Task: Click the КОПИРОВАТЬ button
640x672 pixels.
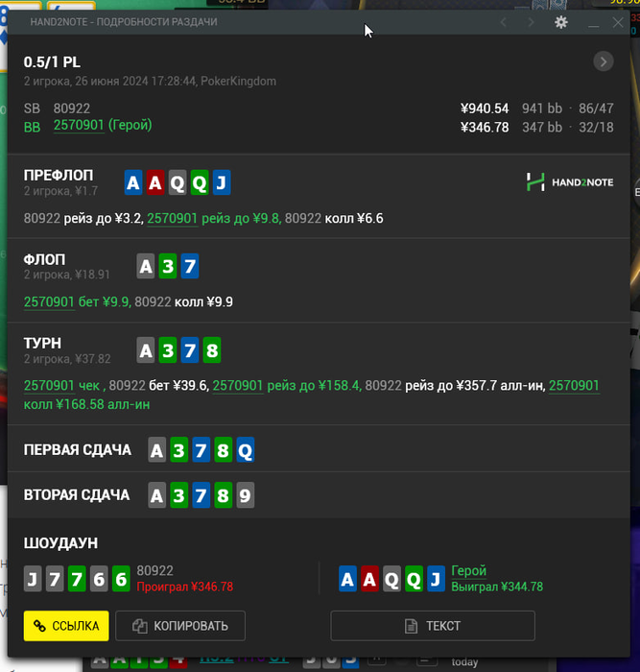Action: pyautogui.click(x=180, y=626)
